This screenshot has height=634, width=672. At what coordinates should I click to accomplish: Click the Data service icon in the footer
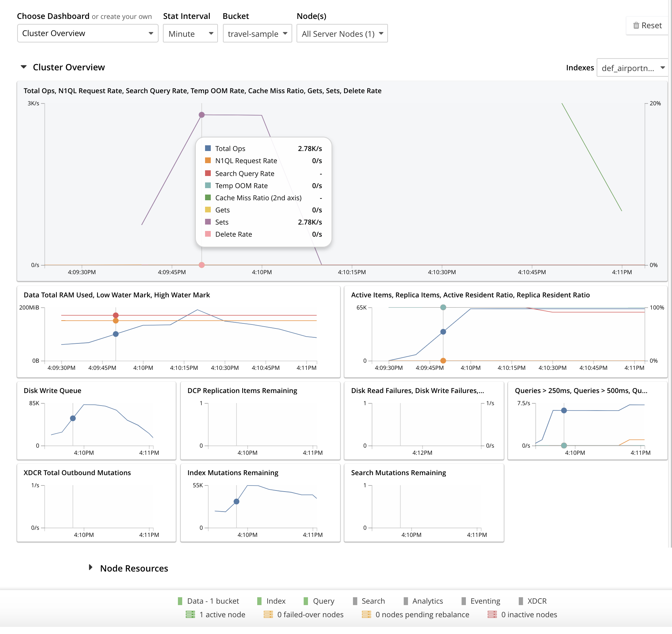[180, 601]
